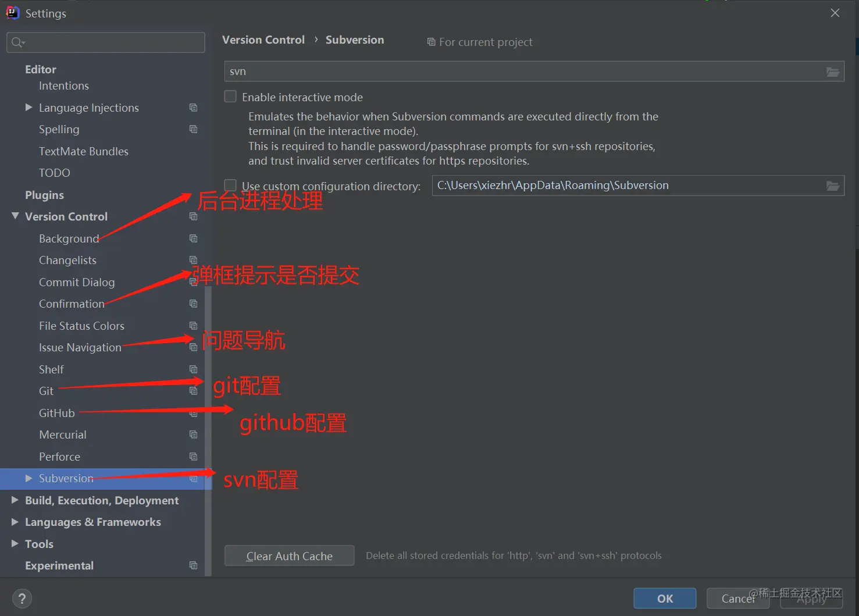Select Intentions under Editor
Screen dimensions: 859x616
(64, 86)
